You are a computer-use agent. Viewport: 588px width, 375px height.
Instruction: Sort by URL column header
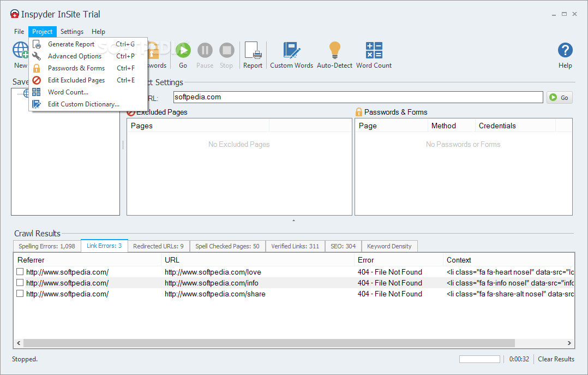(x=257, y=260)
